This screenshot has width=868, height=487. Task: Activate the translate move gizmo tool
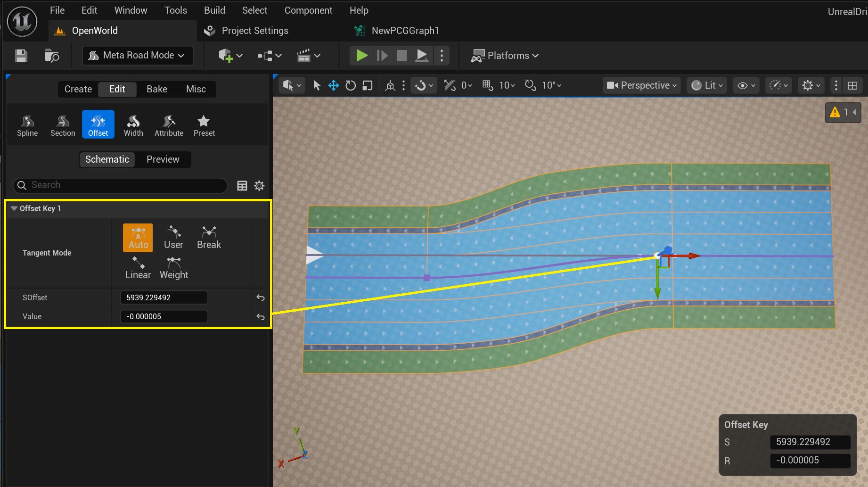(x=334, y=85)
